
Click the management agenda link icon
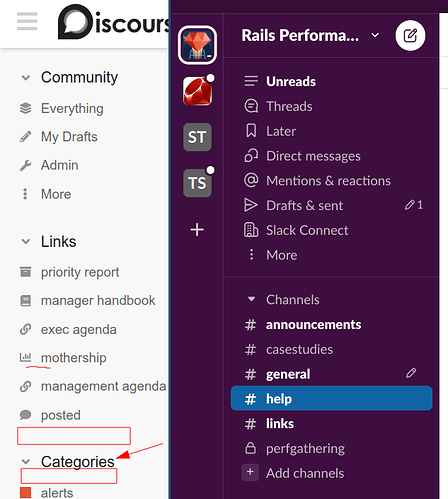pyautogui.click(x=26, y=386)
